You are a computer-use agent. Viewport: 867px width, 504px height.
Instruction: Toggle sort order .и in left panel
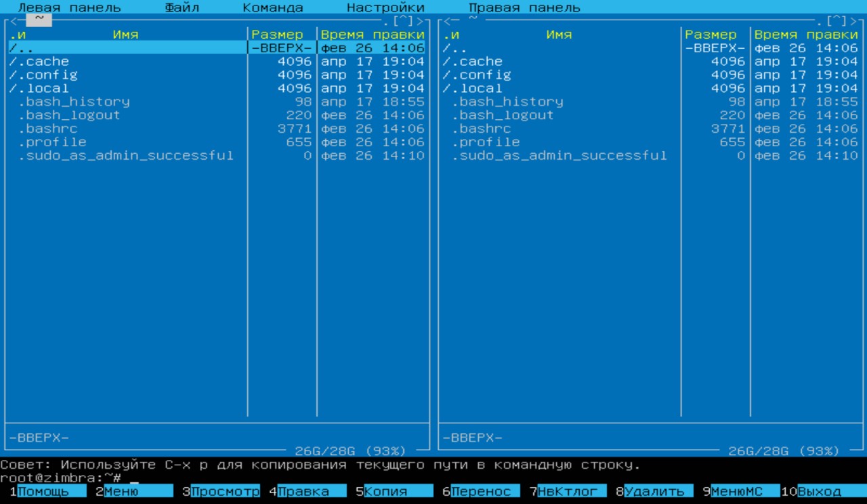pyautogui.click(x=17, y=35)
